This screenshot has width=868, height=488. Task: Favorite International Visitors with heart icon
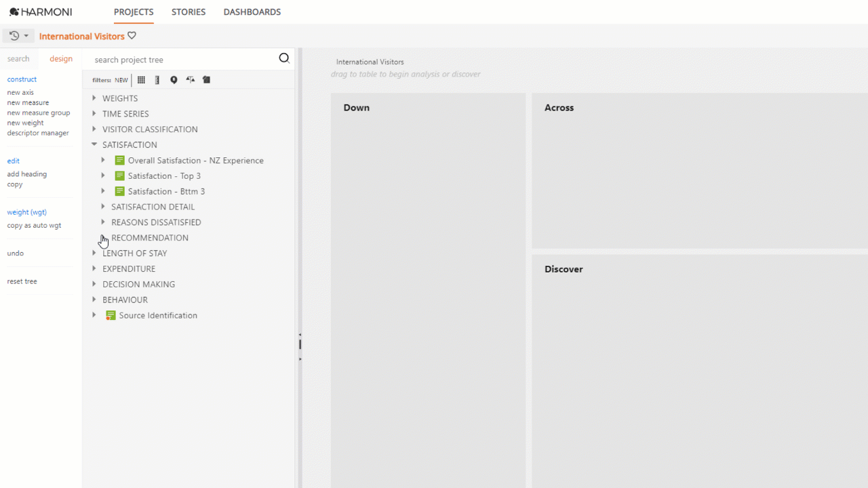tap(132, 36)
